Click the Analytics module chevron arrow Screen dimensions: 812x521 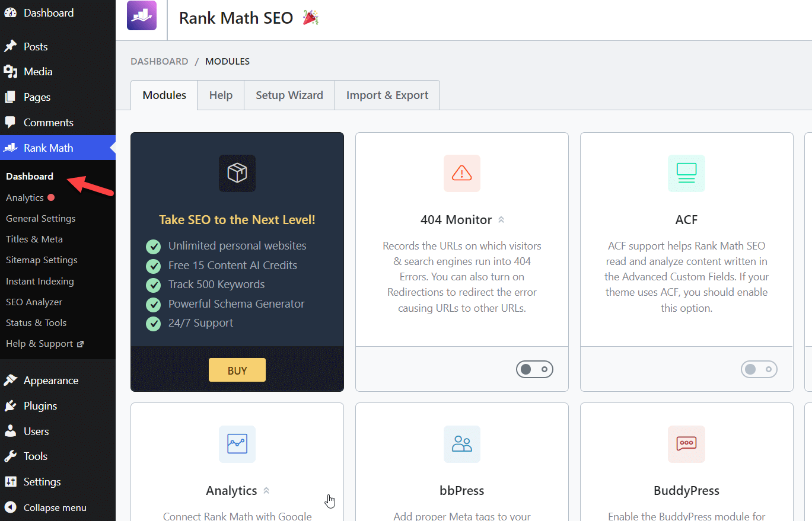click(267, 490)
